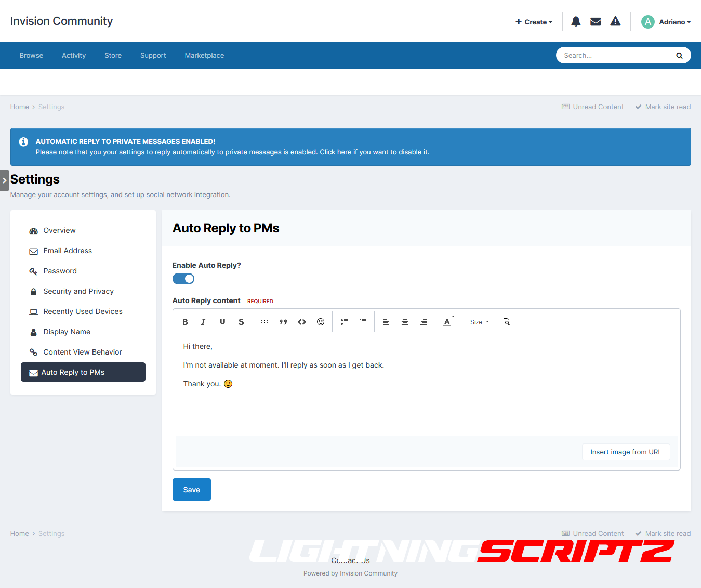Open the Marketplace navigation tab
Screen dimensions: 701x588
tap(204, 55)
